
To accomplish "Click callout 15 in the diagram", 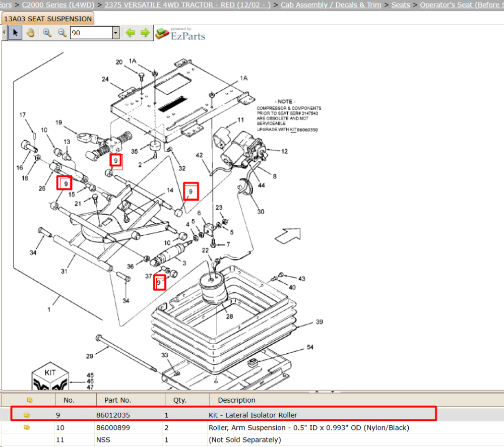I will (x=72, y=195).
